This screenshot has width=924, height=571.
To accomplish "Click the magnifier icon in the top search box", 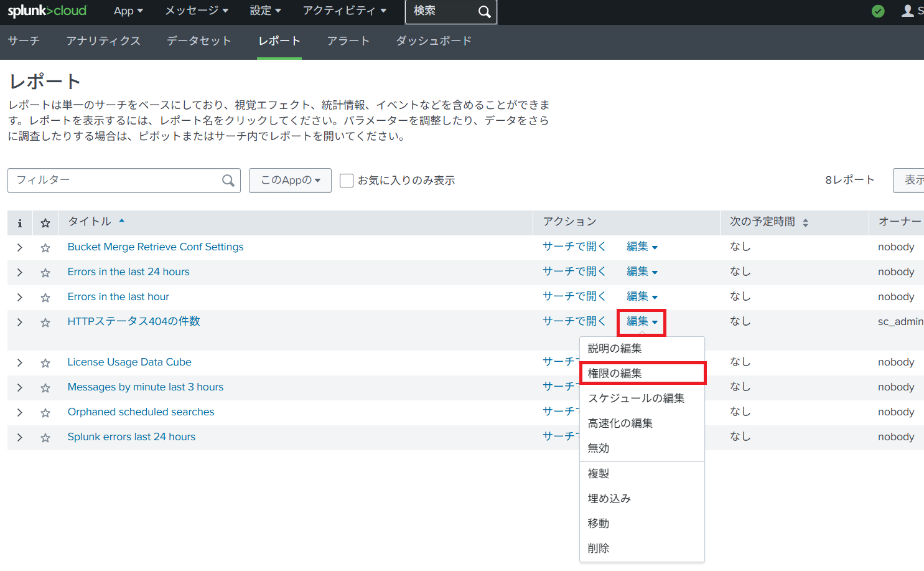I will click(484, 12).
